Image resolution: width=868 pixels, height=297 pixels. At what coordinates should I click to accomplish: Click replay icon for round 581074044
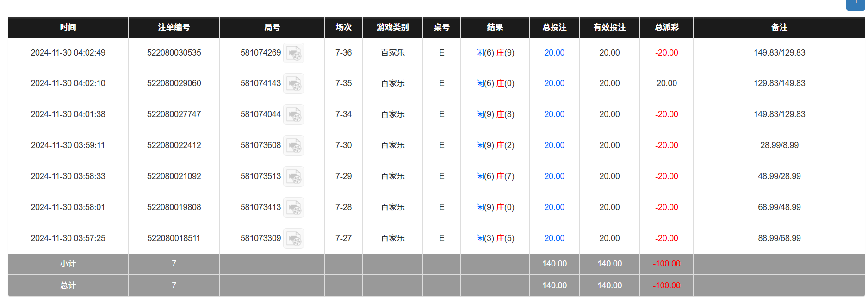click(293, 115)
